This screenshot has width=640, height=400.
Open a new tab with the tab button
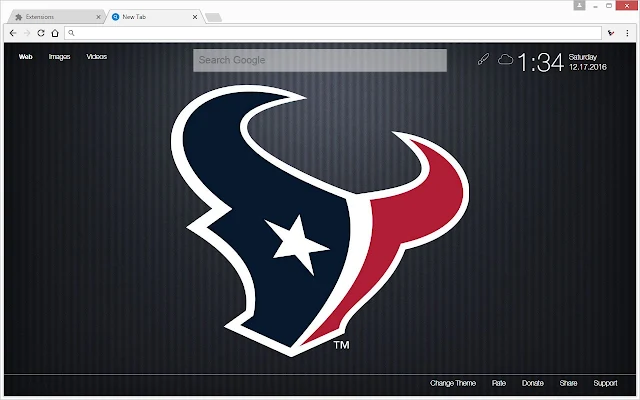213,17
